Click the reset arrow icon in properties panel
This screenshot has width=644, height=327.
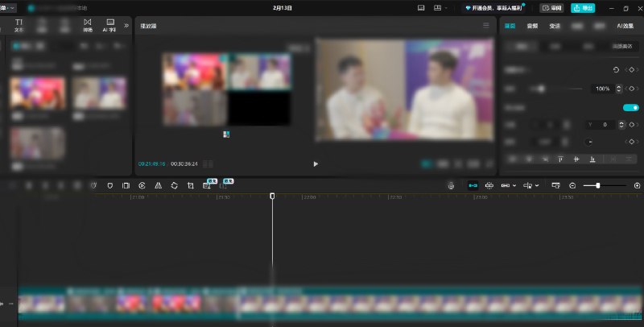[617, 70]
